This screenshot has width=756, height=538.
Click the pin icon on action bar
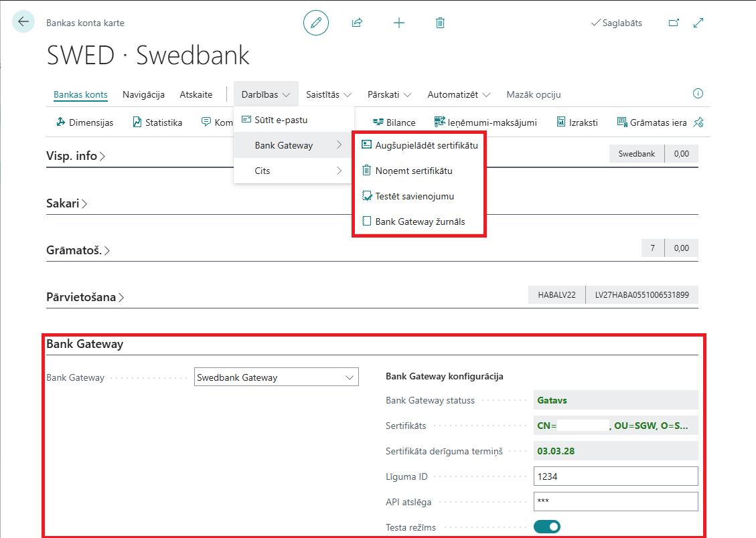[698, 122]
